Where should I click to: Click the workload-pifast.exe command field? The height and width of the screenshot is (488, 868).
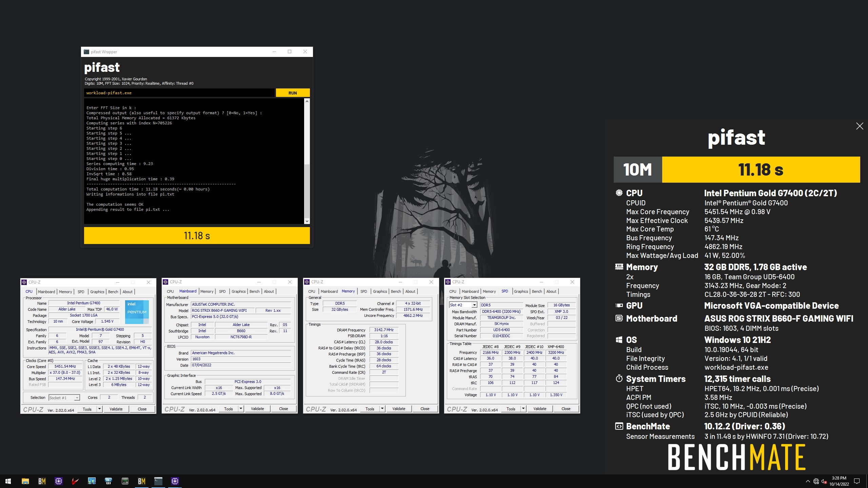(179, 93)
